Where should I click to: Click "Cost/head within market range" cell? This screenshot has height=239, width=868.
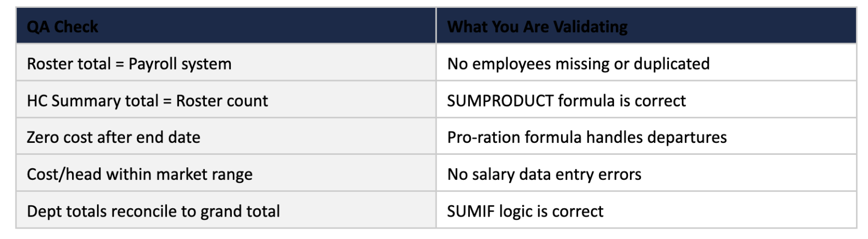click(139, 175)
